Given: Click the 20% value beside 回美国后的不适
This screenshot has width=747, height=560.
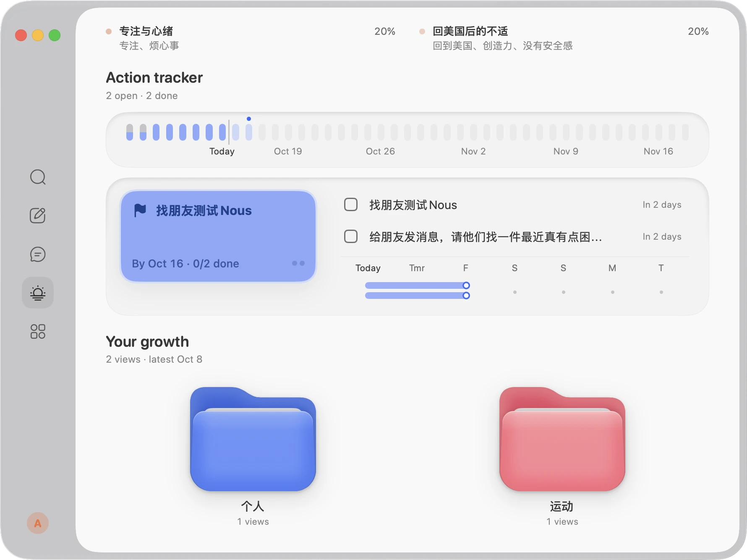Looking at the screenshot, I should point(698,31).
